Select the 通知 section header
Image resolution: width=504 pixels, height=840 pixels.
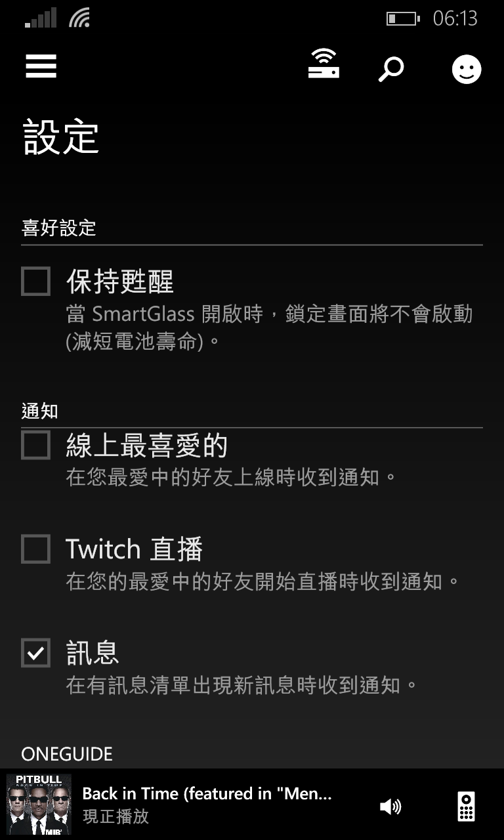(x=39, y=411)
